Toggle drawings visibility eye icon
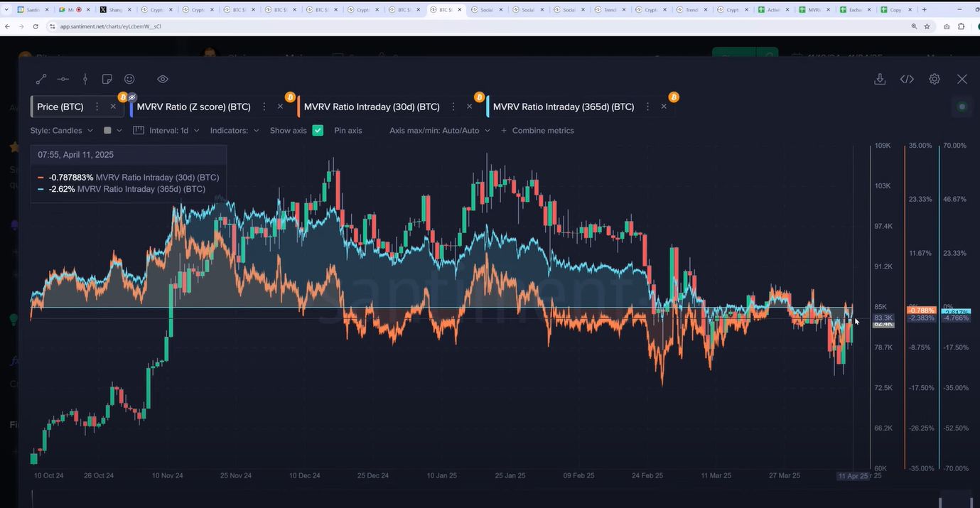 [x=162, y=80]
